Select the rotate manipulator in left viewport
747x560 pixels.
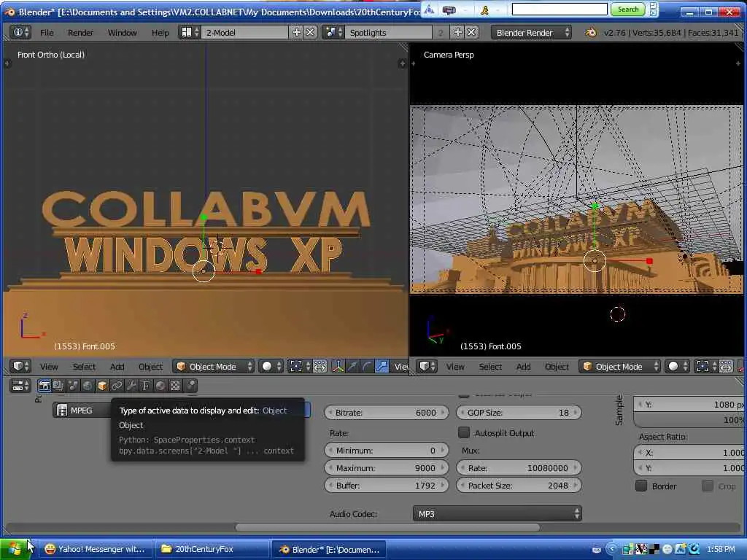coord(367,366)
